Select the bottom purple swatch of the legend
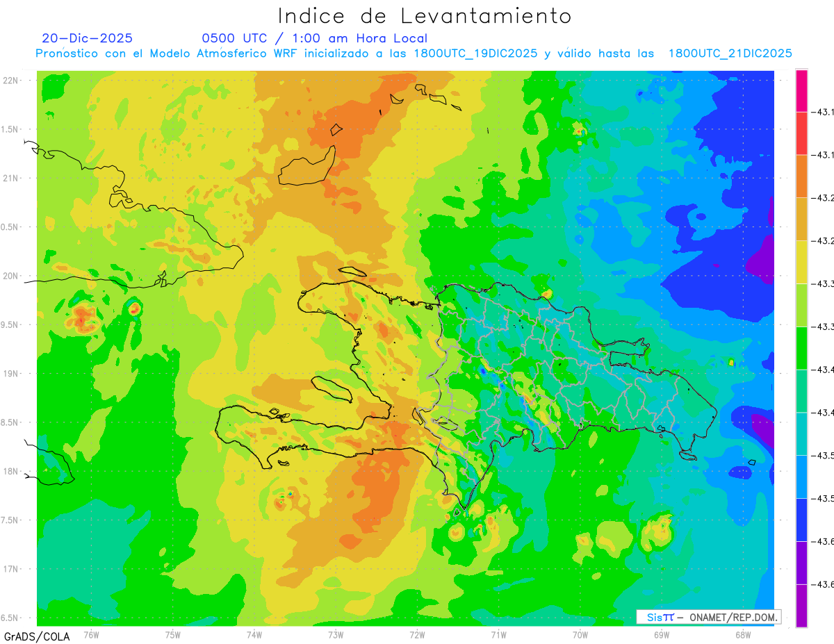This screenshot has height=644, width=834. 801,605
